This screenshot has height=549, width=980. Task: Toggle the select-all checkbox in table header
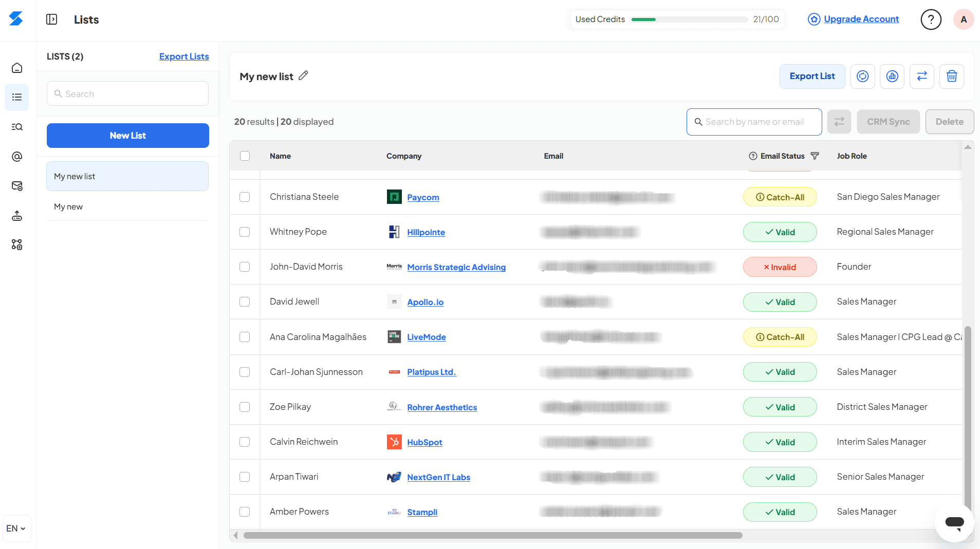245,156
